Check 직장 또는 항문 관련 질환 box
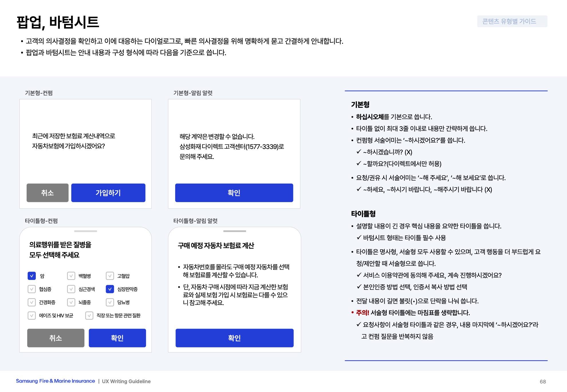Viewport: 567px width, 392px height. [89, 315]
